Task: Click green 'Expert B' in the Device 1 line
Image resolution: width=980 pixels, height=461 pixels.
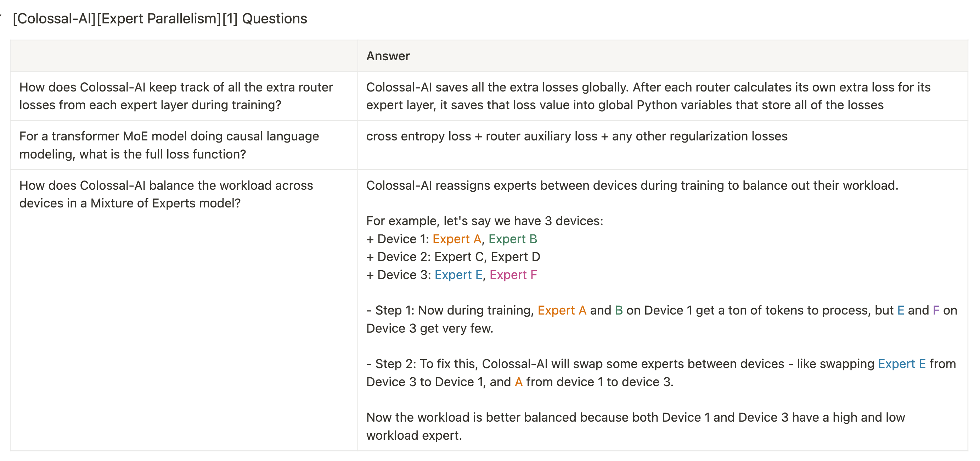Action: click(x=513, y=239)
